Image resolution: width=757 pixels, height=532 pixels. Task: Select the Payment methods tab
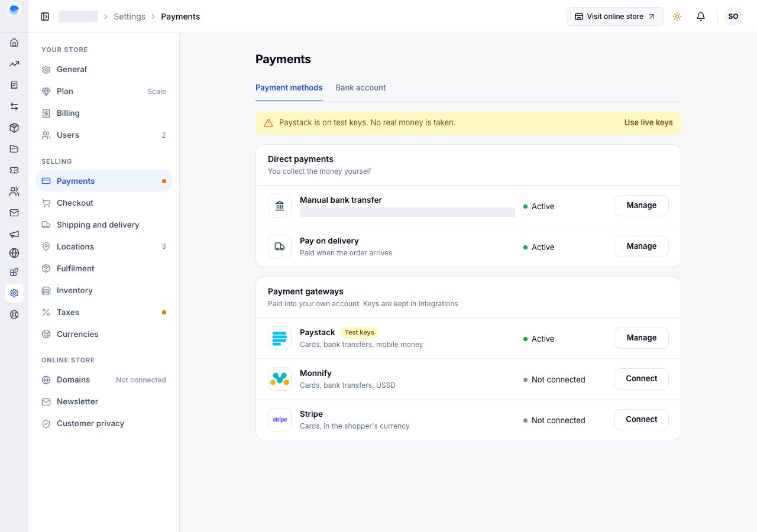point(289,87)
